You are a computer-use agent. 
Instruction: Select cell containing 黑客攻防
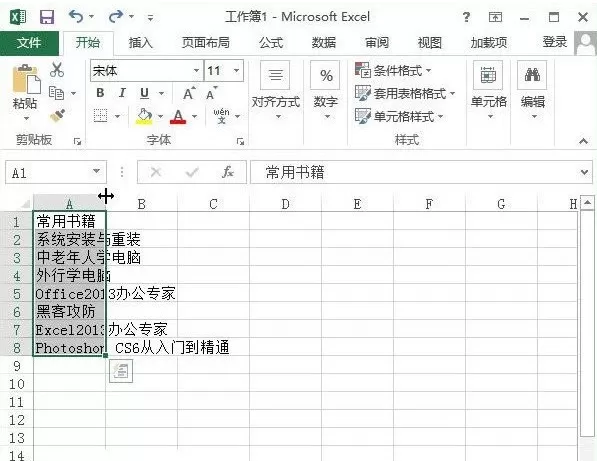(x=69, y=311)
